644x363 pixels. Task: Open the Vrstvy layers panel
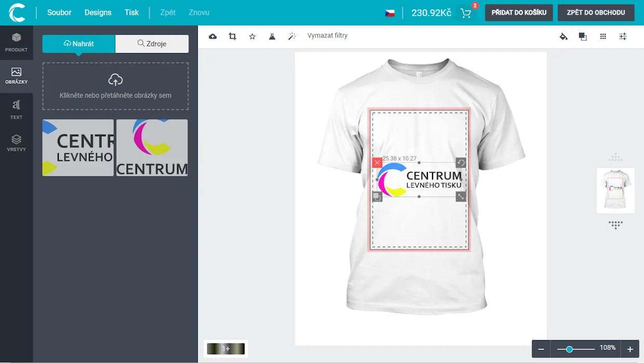tap(17, 143)
